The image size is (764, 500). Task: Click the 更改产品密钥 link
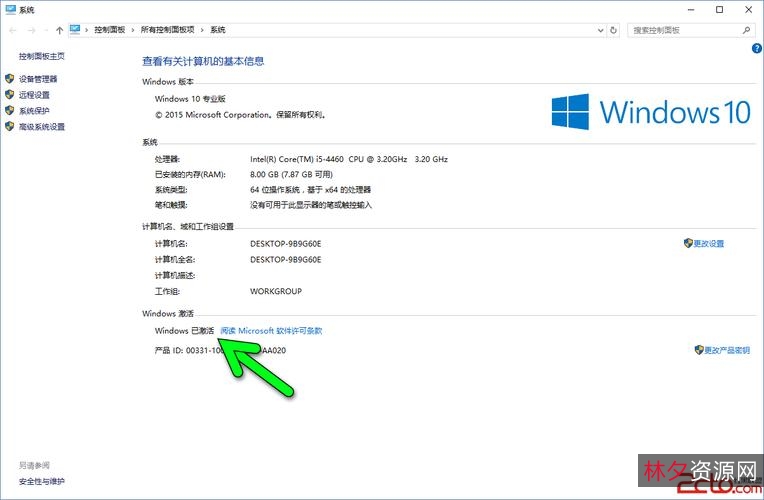pos(727,350)
